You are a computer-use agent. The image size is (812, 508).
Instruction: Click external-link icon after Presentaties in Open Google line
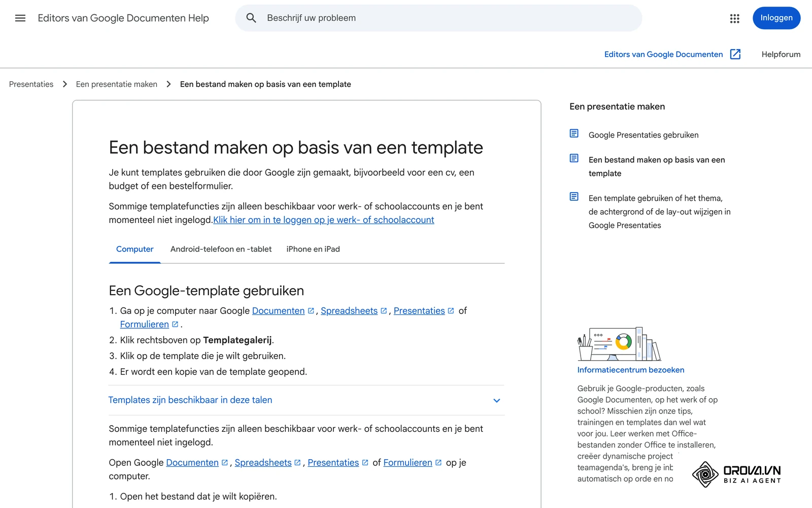point(365,463)
